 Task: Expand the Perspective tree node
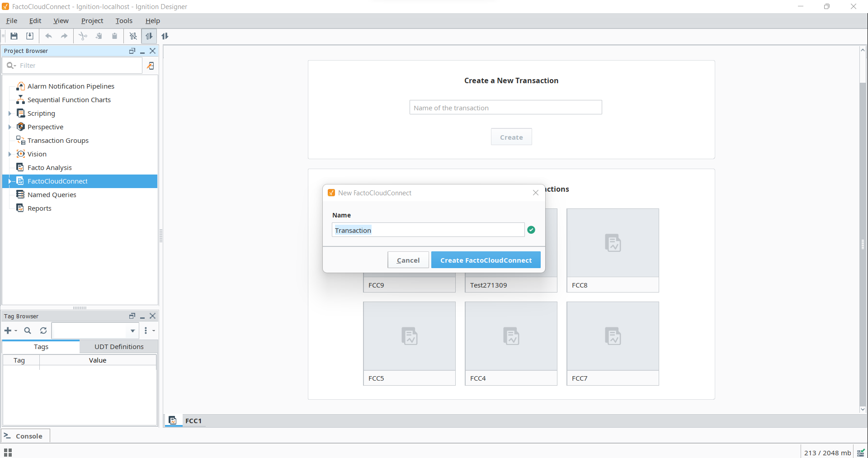pos(9,127)
